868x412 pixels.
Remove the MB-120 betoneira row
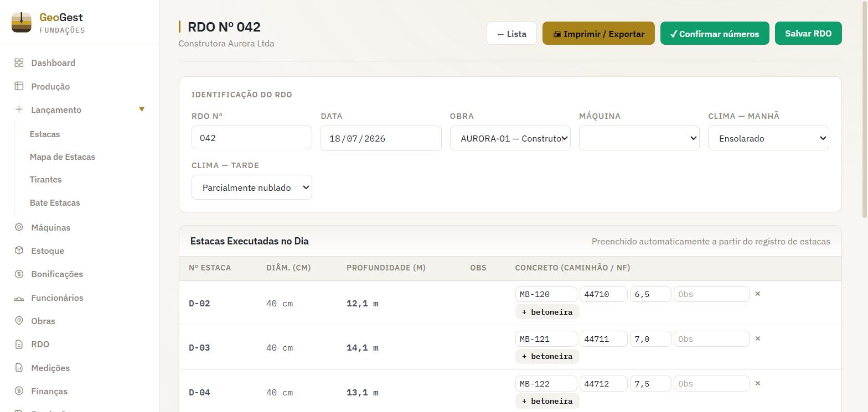758,294
